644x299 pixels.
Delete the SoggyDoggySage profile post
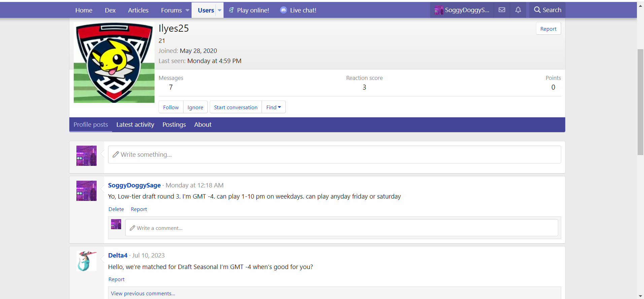116,209
